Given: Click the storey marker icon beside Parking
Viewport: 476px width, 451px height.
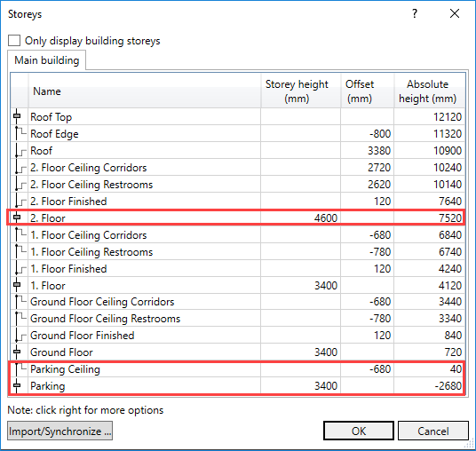Looking at the screenshot, I should pyautogui.click(x=17, y=386).
